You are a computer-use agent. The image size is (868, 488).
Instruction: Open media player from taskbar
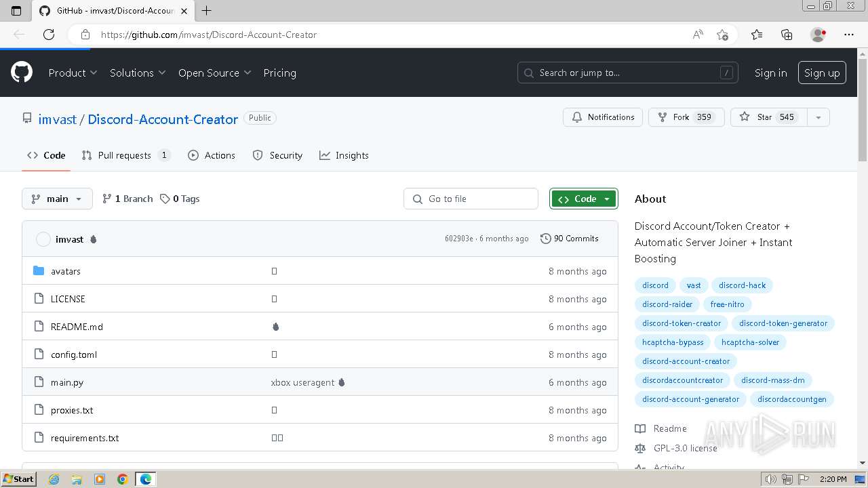tap(100, 479)
